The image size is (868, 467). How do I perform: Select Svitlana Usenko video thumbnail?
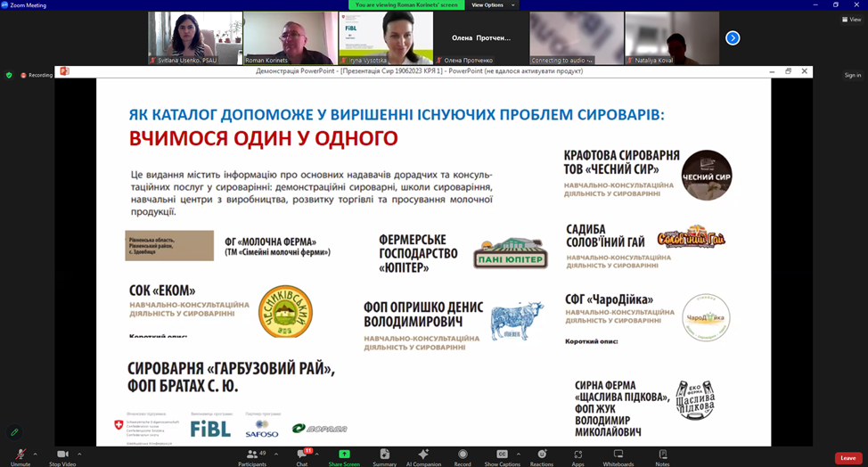click(195, 38)
